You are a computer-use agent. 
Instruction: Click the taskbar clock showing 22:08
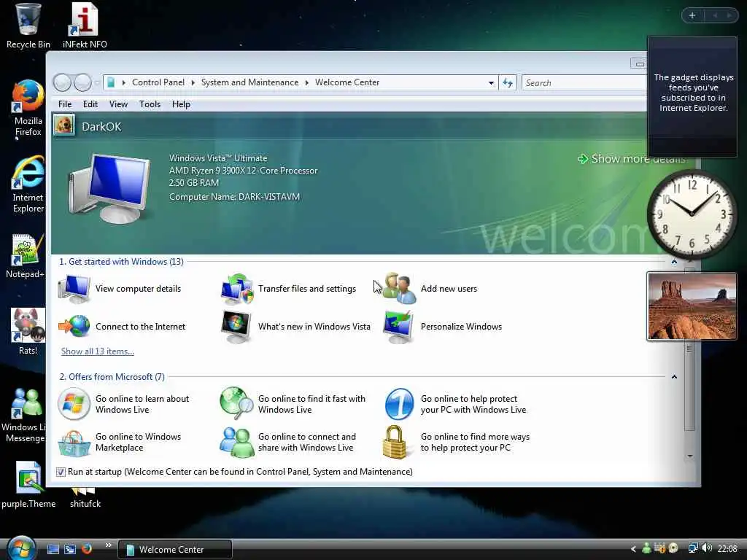(x=727, y=549)
